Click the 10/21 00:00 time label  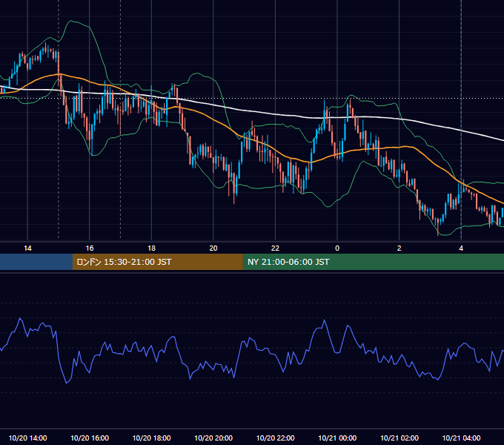click(337, 438)
